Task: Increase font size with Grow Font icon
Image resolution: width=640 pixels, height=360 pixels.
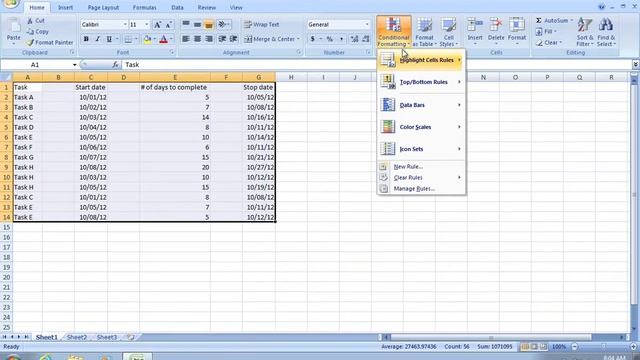Action: 158,24
